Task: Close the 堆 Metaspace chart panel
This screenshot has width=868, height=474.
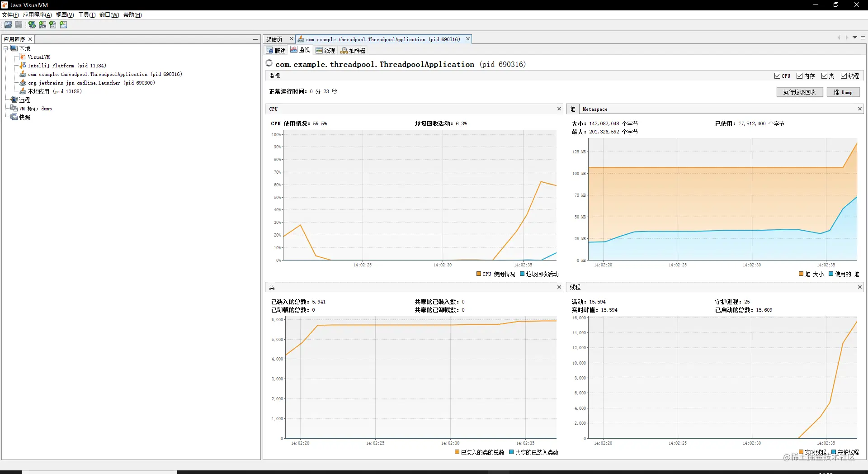Action: click(860, 109)
